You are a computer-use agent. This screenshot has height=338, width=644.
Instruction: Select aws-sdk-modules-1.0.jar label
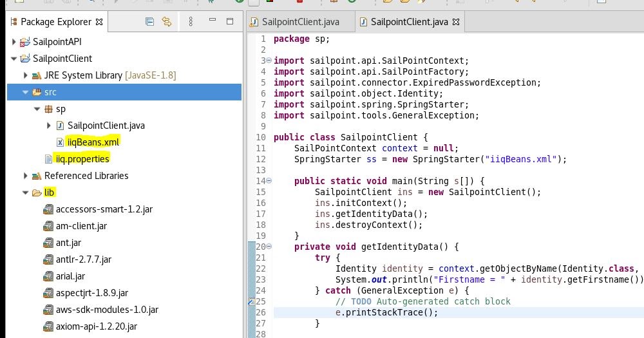click(x=107, y=310)
